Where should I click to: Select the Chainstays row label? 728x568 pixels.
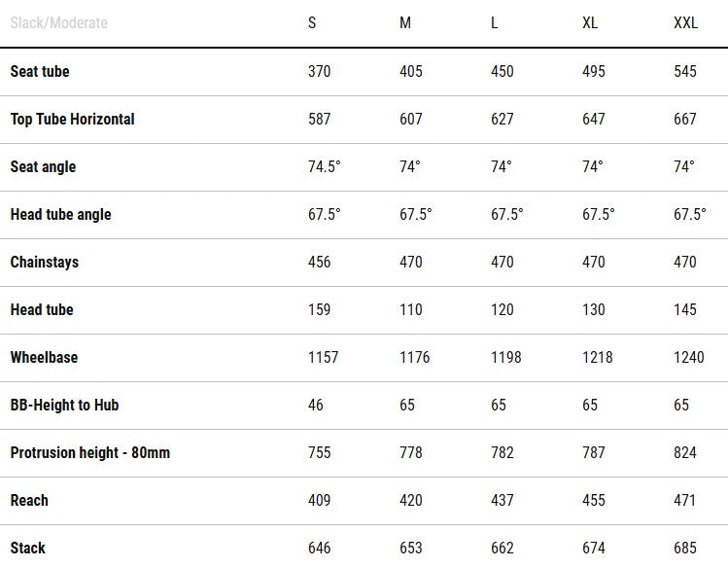click(x=45, y=262)
